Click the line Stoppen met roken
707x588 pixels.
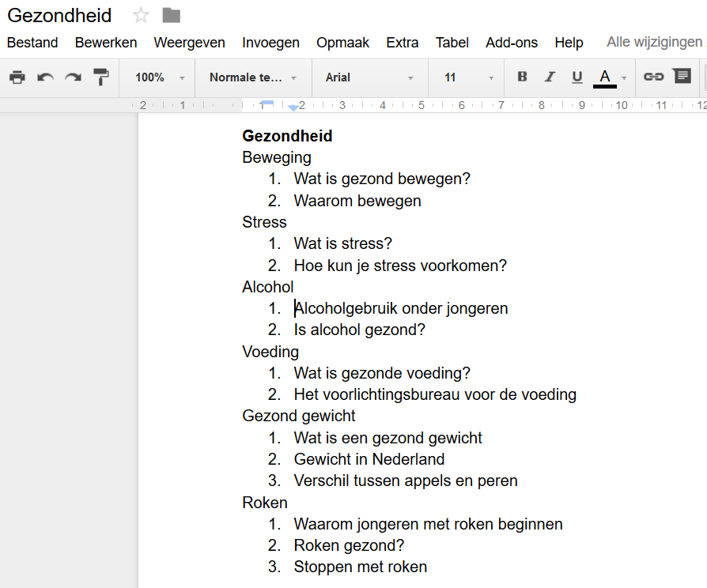pyautogui.click(x=361, y=567)
